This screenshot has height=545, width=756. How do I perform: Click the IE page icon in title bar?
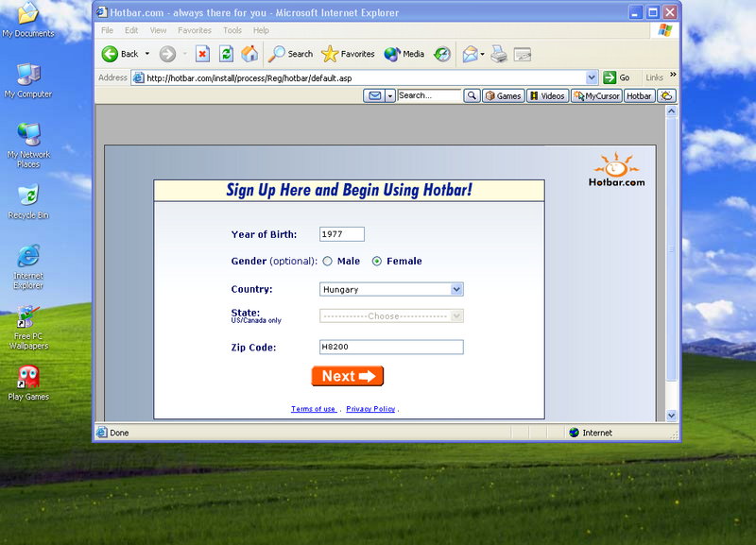tap(102, 12)
